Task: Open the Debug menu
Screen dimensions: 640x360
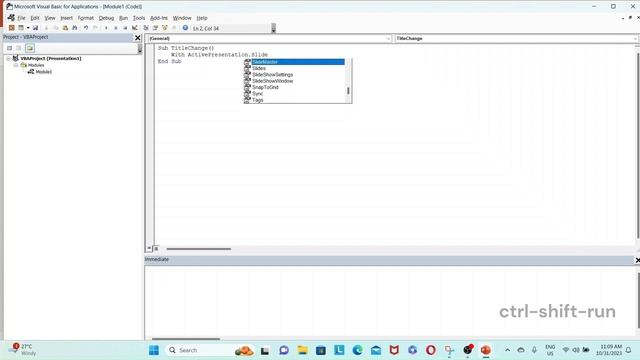Action: pyautogui.click(x=106, y=18)
